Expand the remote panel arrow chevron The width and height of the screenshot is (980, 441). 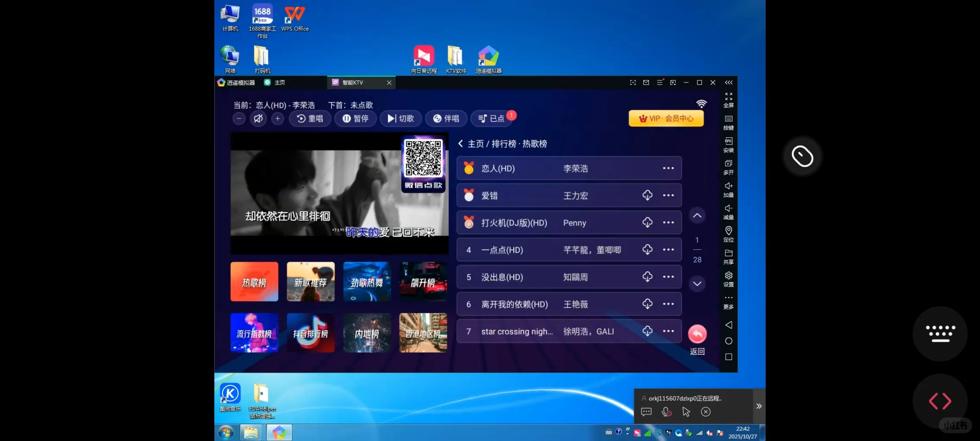(x=758, y=406)
